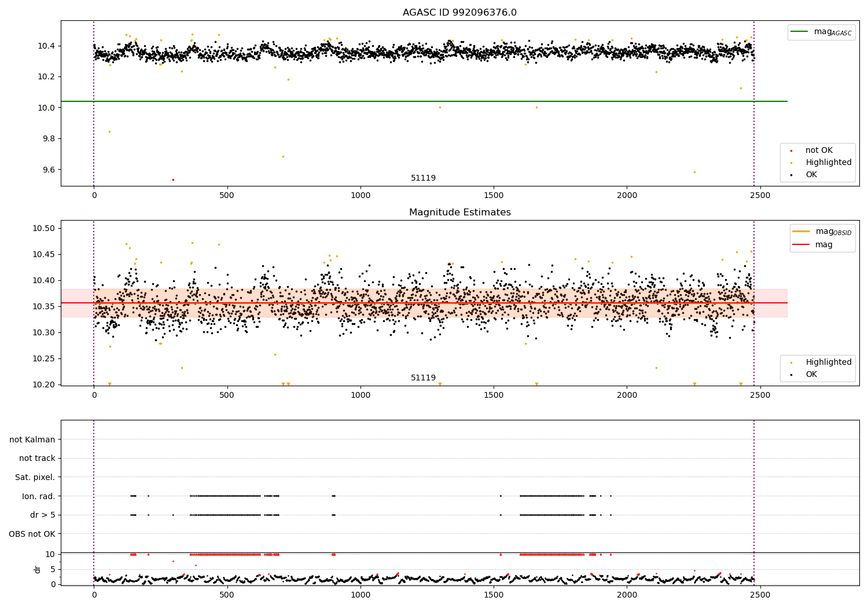Click the 'not track' axis label
868x608 pixels.
(x=37, y=459)
